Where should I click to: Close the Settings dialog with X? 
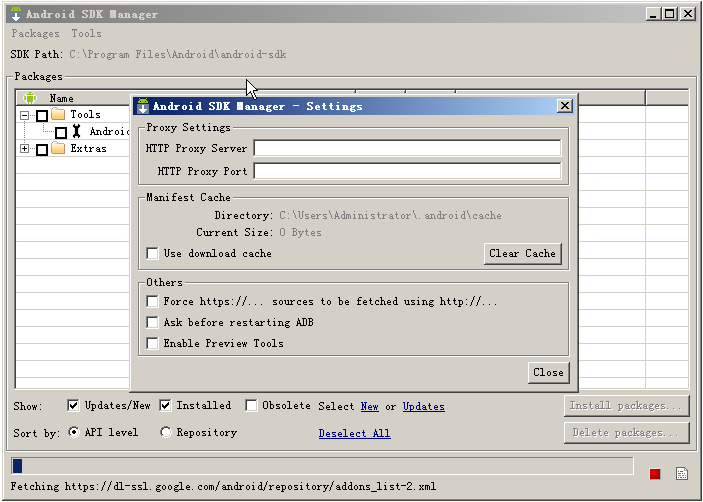point(564,106)
